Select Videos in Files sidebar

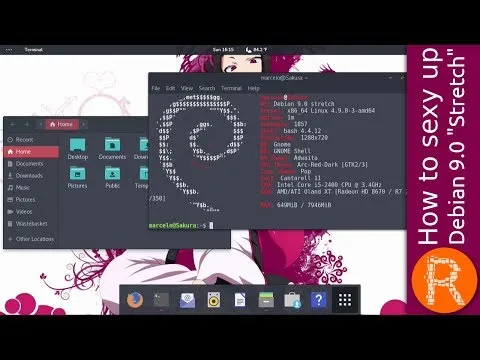[x=32, y=212]
